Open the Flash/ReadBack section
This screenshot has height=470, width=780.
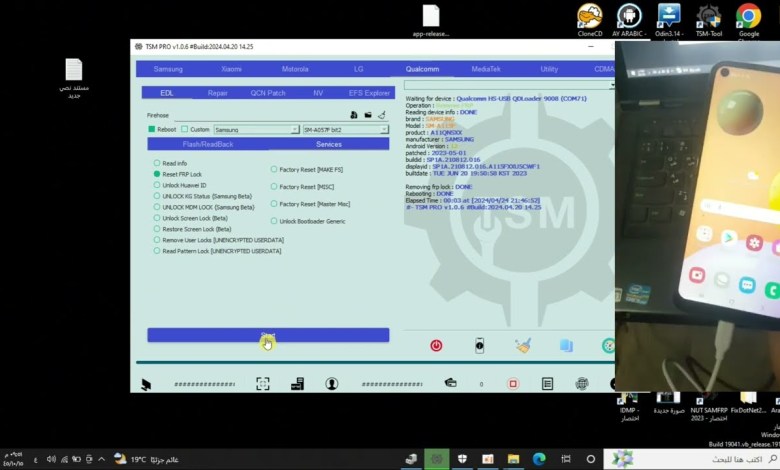[x=207, y=144]
